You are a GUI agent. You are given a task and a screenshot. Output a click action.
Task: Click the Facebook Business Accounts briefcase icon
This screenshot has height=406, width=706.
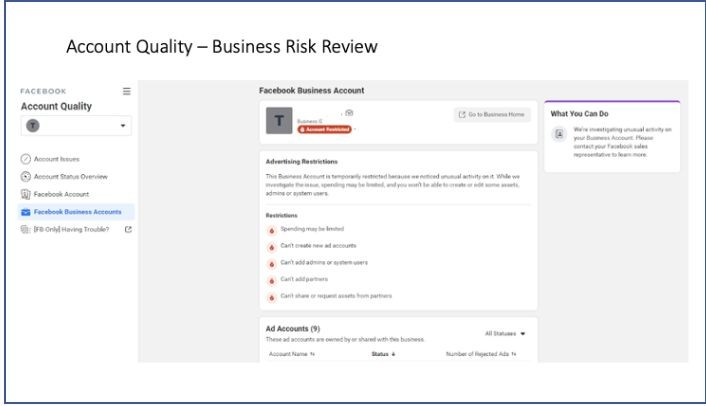(26, 212)
